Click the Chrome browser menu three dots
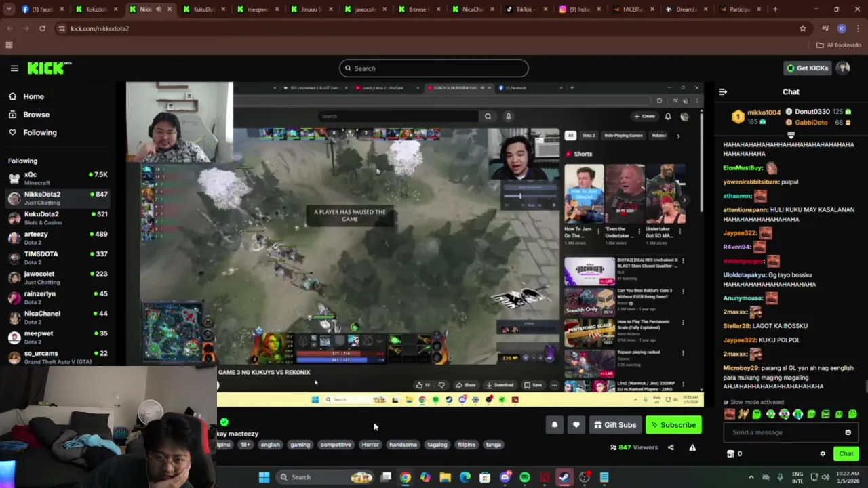This screenshot has width=868, height=488. (858, 28)
